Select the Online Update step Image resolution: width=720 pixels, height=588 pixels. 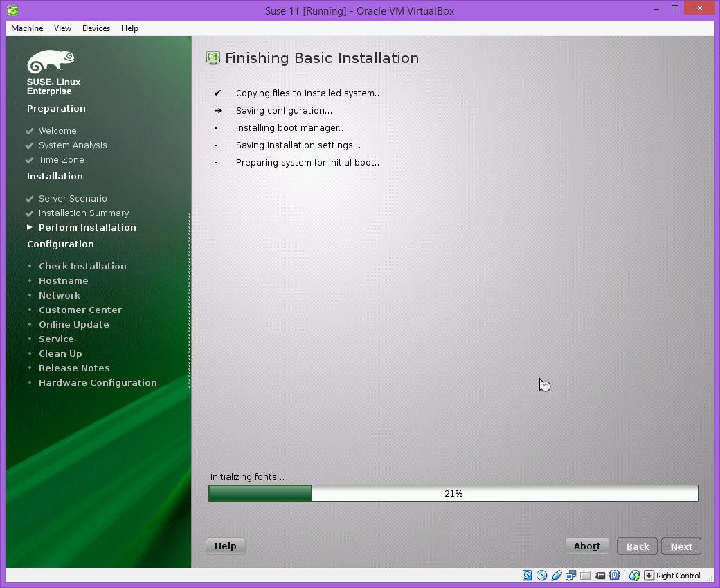[74, 325]
